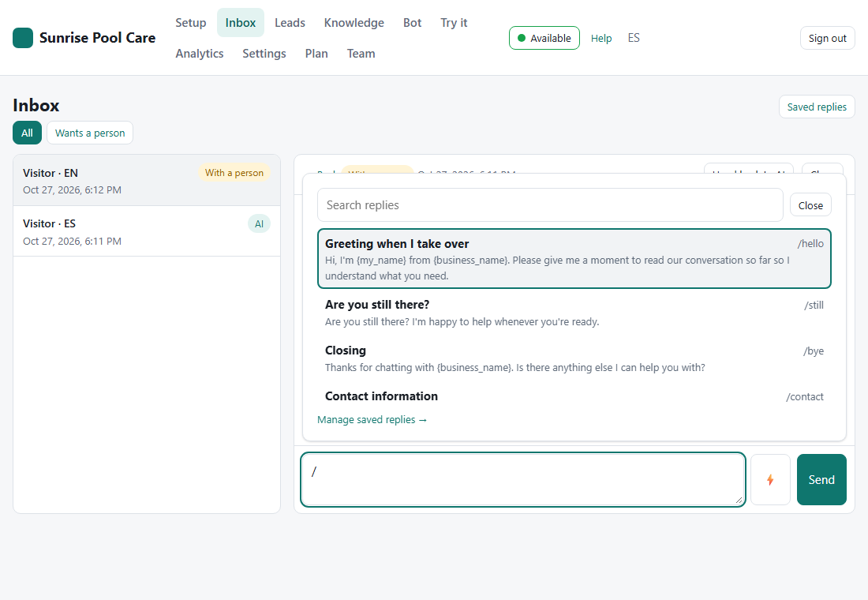
Task: Open the Setup tab
Action: coord(191,23)
